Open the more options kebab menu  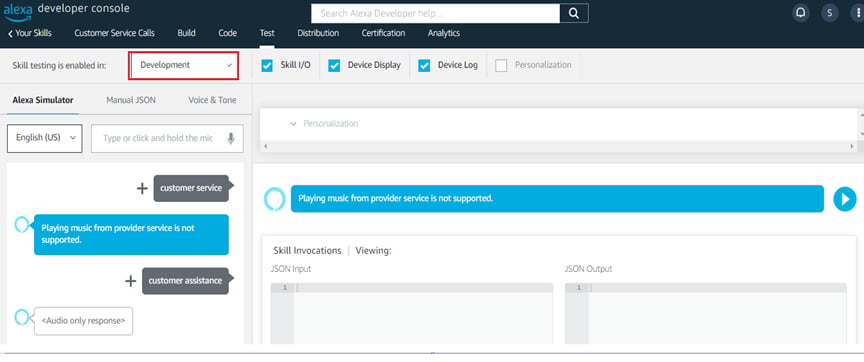(859, 13)
